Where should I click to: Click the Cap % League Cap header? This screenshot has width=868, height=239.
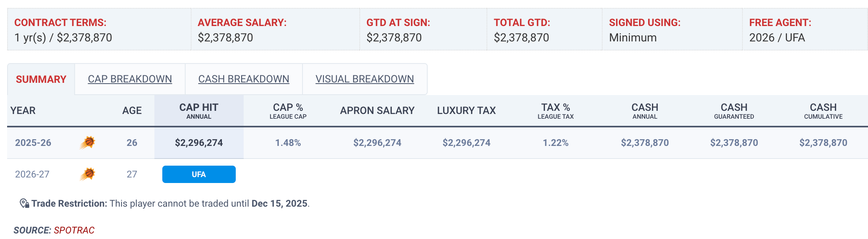point(288,111)
